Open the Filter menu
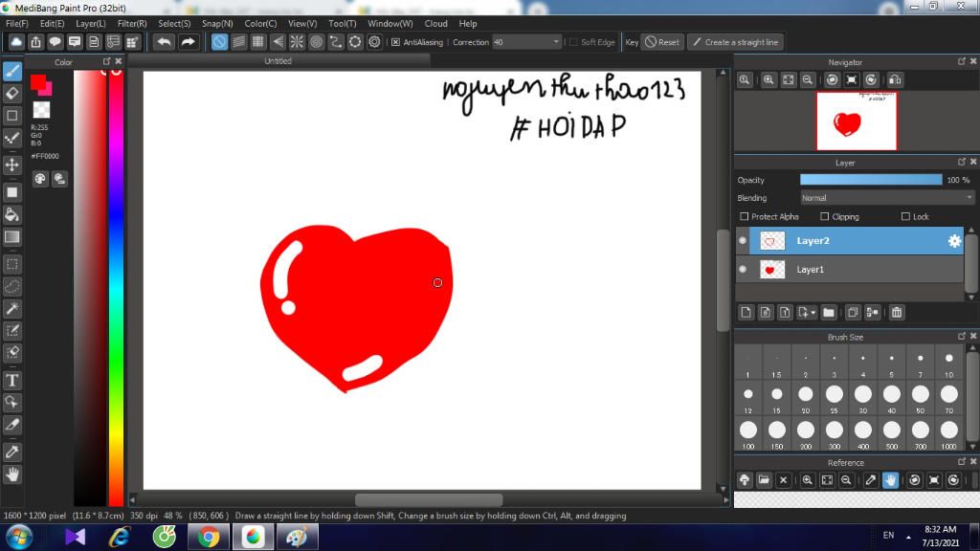980x551 pixels. [x=132, y=24]
